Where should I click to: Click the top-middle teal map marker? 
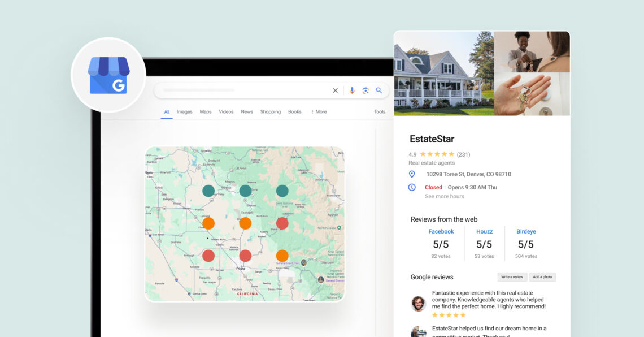point(245,191)
